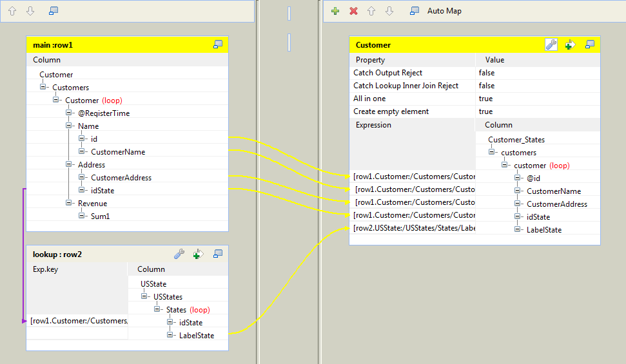The width and height of the screenshot is (626, 364).
Task: Collapse the USStates node in lookup : row2
Action: click(x=144, y=296)
